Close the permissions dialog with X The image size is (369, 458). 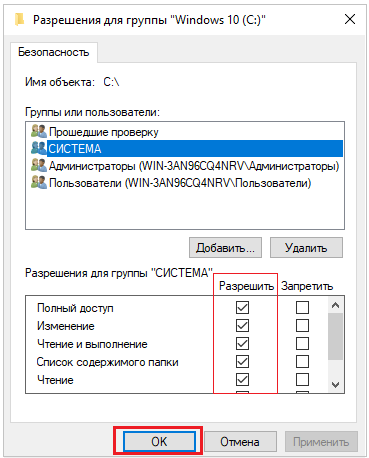coord(350,19)
